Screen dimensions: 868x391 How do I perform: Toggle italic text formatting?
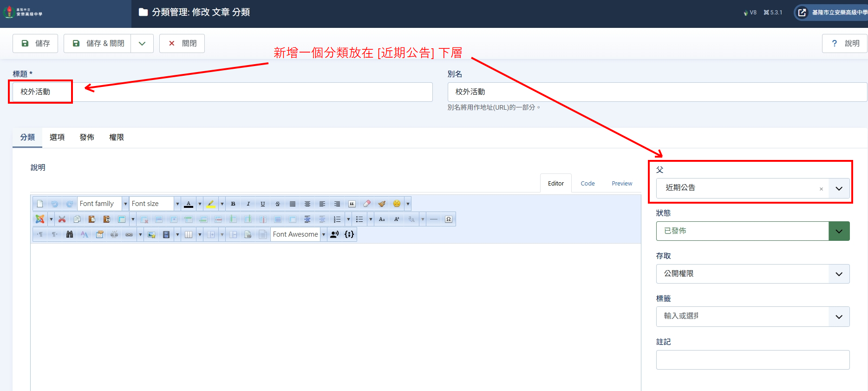pos(248,204)
